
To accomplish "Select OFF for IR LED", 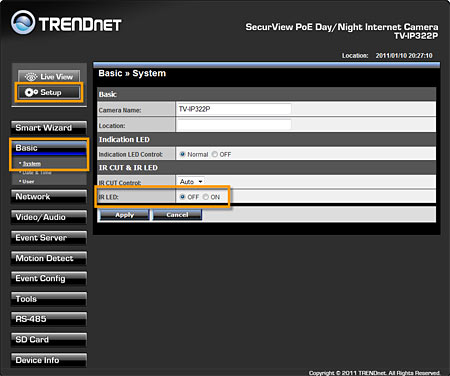I will tap(182, 197).
